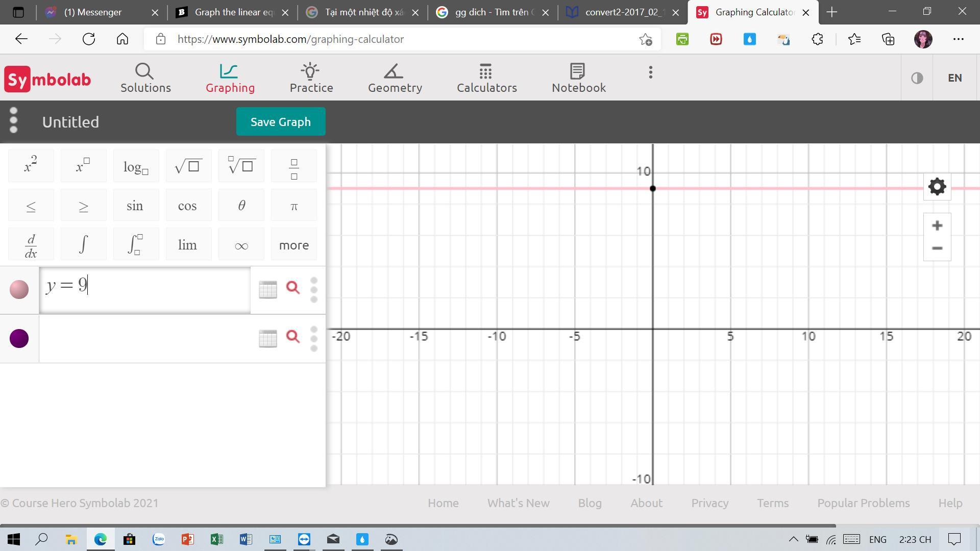Toggle dark mode contrast icon
The width and height of the screenshot is (980, 551).
(917, 78)
